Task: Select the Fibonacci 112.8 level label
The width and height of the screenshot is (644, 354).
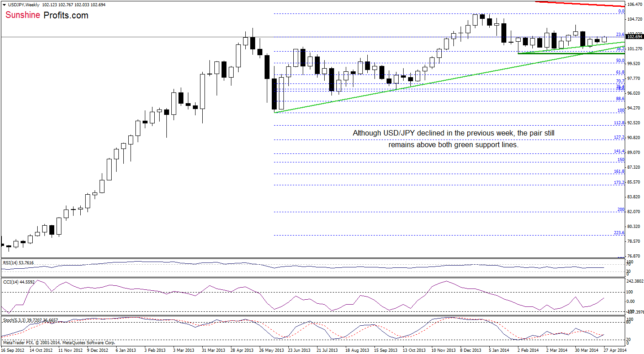Action: [x=620, y=123]
